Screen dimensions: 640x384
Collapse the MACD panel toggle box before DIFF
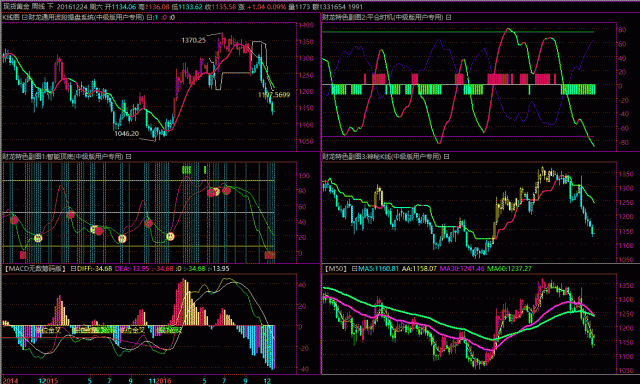[73, 269]
